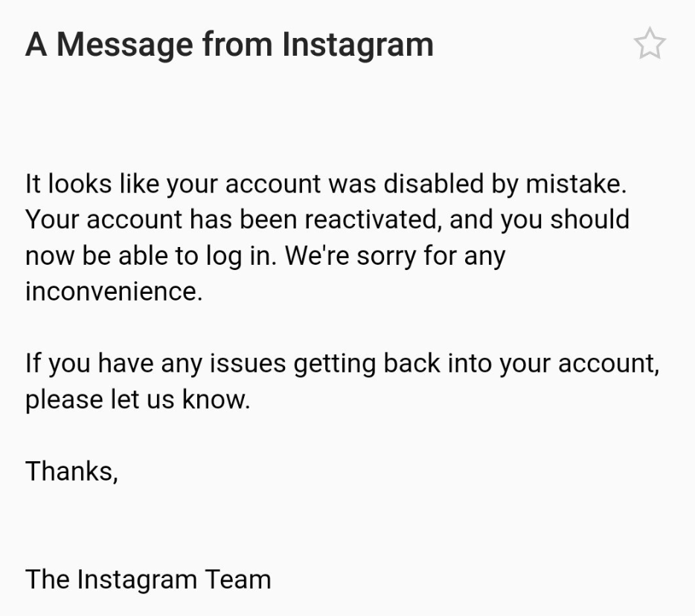The width and height of the screenshot is (695, 616).
Task: Select the subject heading "A Message from Instagram"
Action: click(229, 45)
